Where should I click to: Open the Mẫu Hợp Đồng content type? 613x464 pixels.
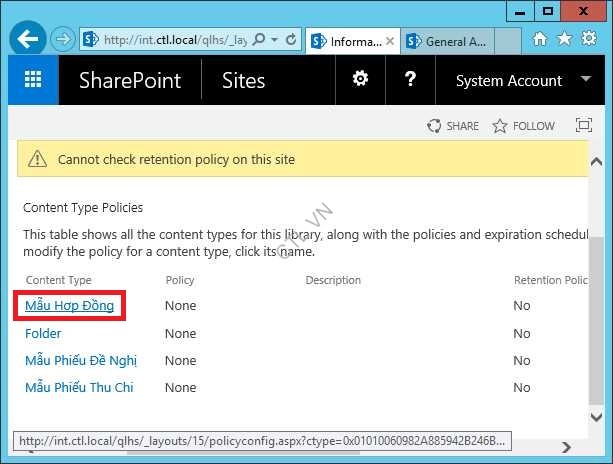point(69,305)
